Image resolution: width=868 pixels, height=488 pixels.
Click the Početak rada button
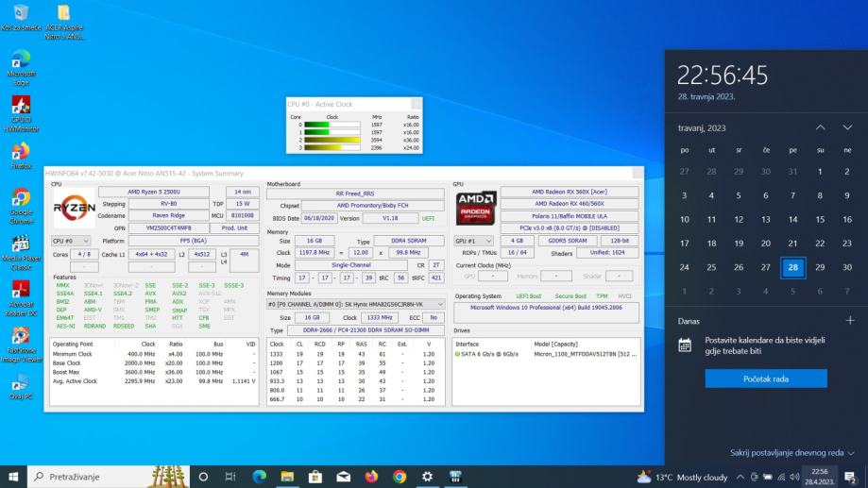(x=765, y=379)
